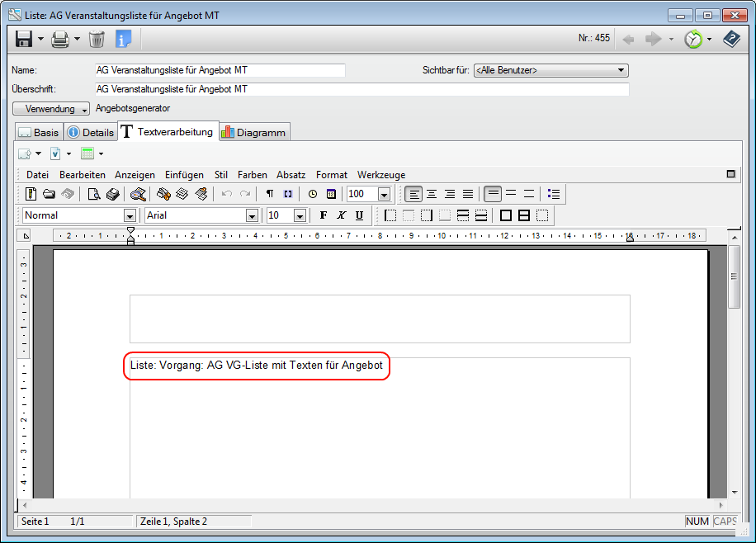Click the trash can delete icon
The height and width of the screenshot is (543, 756).
(x=97, y=39)
